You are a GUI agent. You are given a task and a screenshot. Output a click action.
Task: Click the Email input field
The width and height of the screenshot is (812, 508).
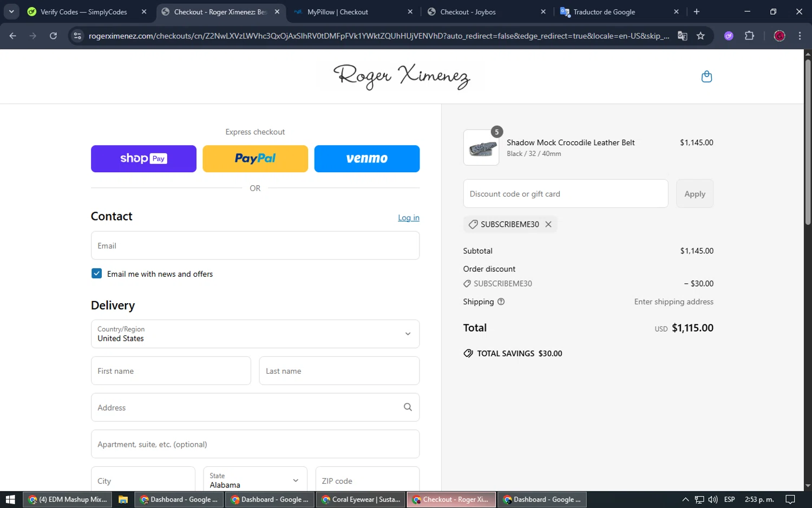pyautogui.click(x=255, y=245)
